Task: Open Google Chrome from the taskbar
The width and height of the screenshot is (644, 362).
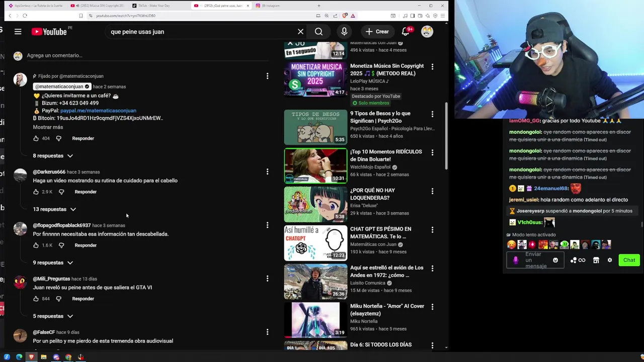Action: tap(68, 357)
